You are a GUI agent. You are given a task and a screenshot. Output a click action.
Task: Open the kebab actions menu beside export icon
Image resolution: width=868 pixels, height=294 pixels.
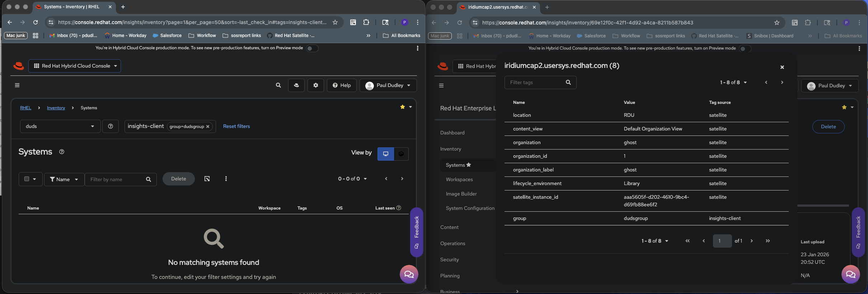coord(226,179)
